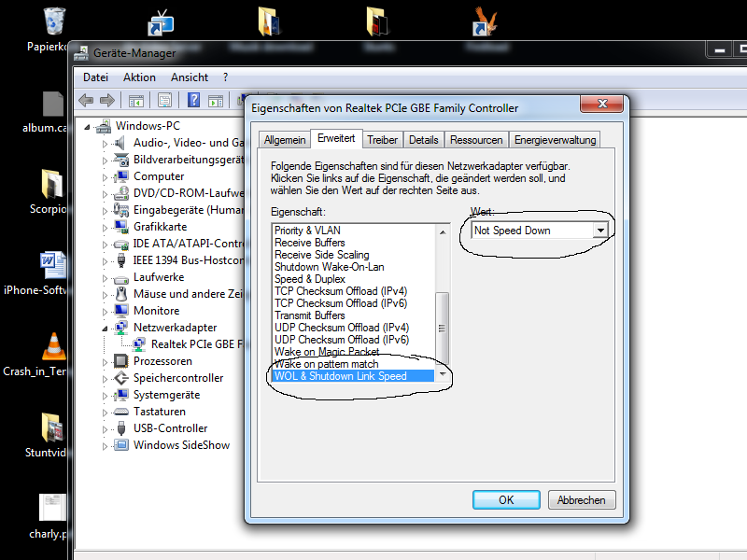Open the Ansicht menu
Viewport: 747px width, 560px height.
190,77
